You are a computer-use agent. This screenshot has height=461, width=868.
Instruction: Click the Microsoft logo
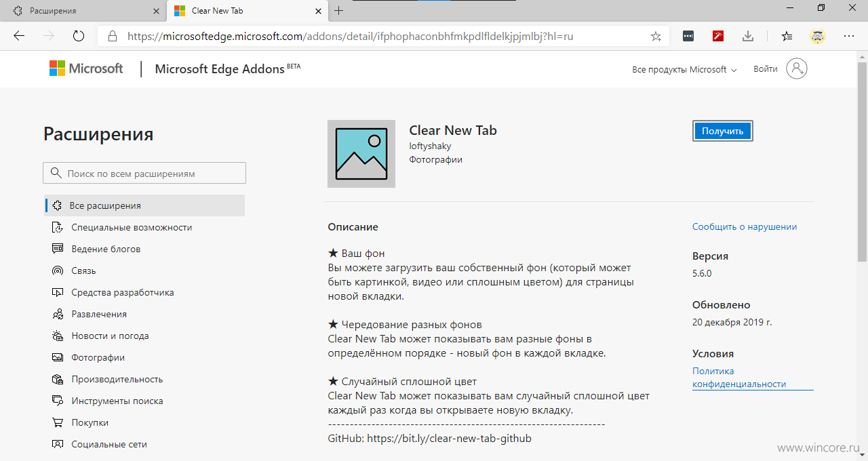click(x=86, y=68)
